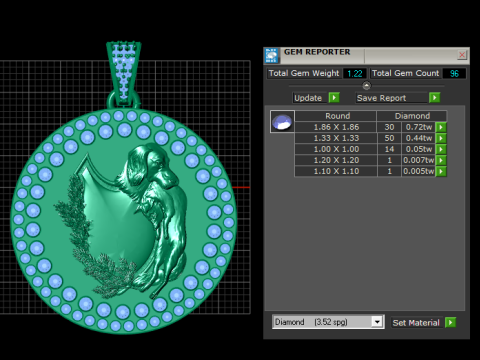480x360 pixels.
Task: Collapse the panel using the round arrow handle
Action: (x=366, y=86)
